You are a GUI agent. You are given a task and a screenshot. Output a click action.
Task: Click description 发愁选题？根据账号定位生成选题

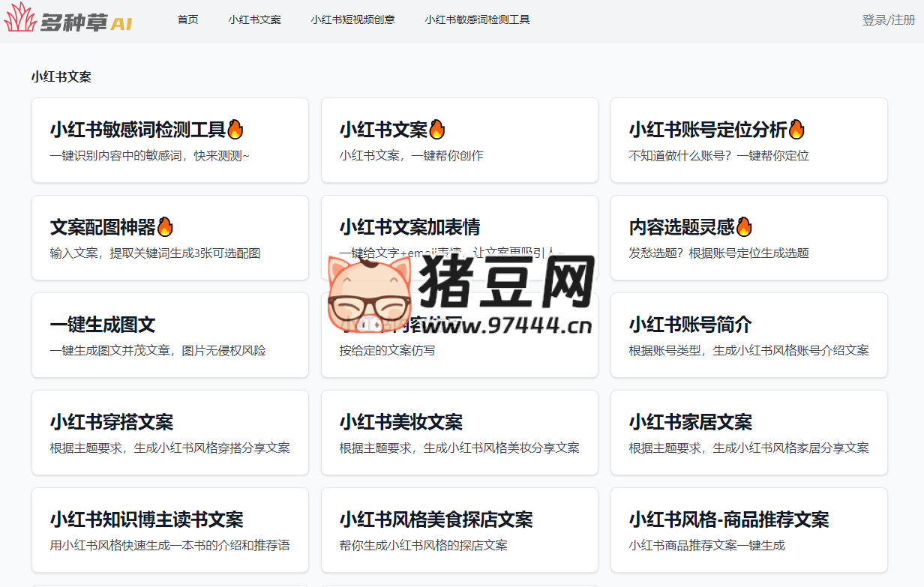coord(719,253)
